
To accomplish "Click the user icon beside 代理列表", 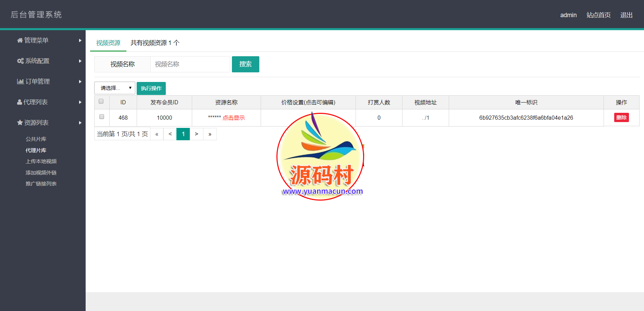I will [x=20, y=102].
